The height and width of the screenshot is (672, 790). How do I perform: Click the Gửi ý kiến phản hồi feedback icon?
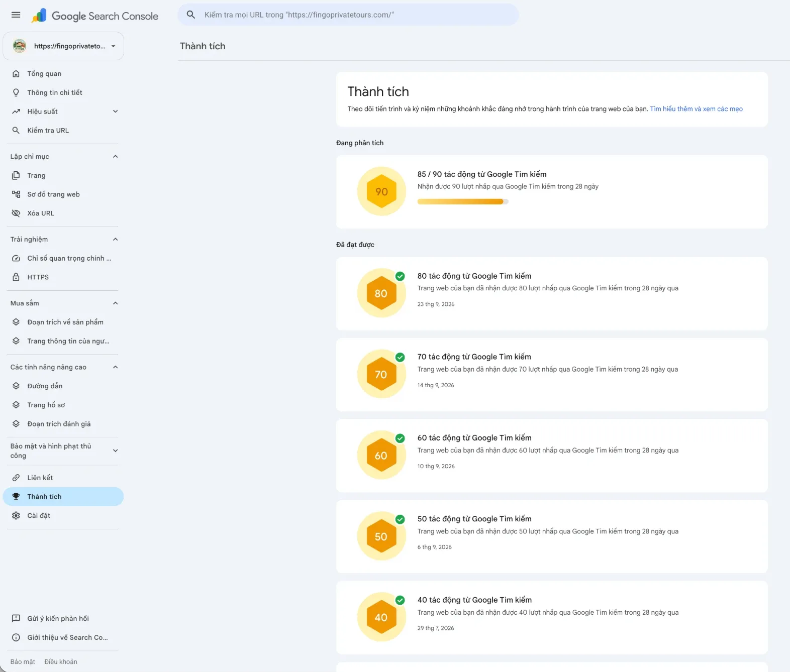point(16,618)
